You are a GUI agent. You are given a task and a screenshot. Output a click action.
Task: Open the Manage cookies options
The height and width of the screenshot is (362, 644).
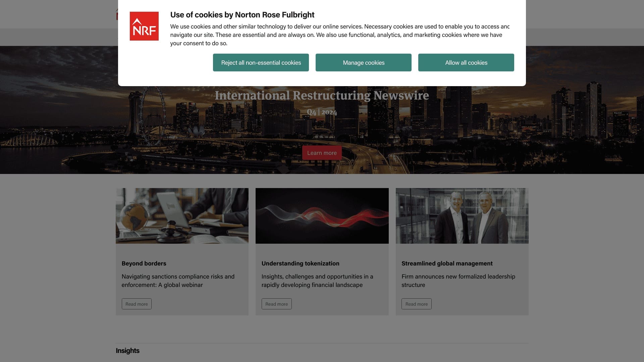point(363,62)
